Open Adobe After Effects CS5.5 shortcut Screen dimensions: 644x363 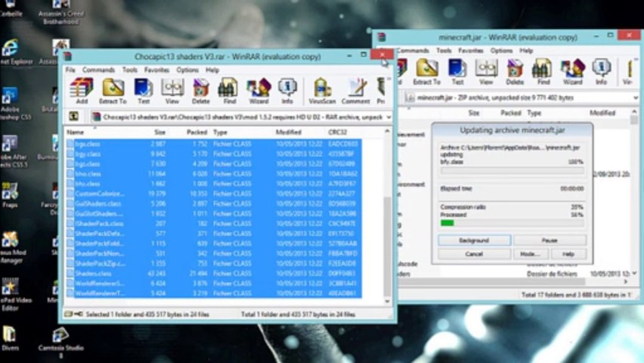(11, 151)
